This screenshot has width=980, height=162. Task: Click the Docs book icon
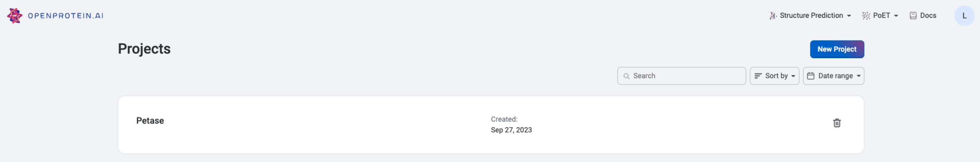(x=913, y=16)
